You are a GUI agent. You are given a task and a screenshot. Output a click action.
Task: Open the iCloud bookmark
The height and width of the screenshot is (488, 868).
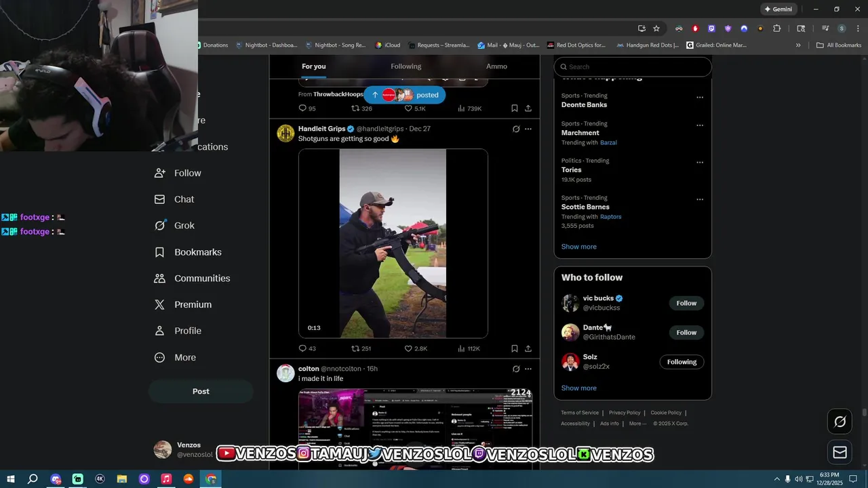[x=388, y=45]
